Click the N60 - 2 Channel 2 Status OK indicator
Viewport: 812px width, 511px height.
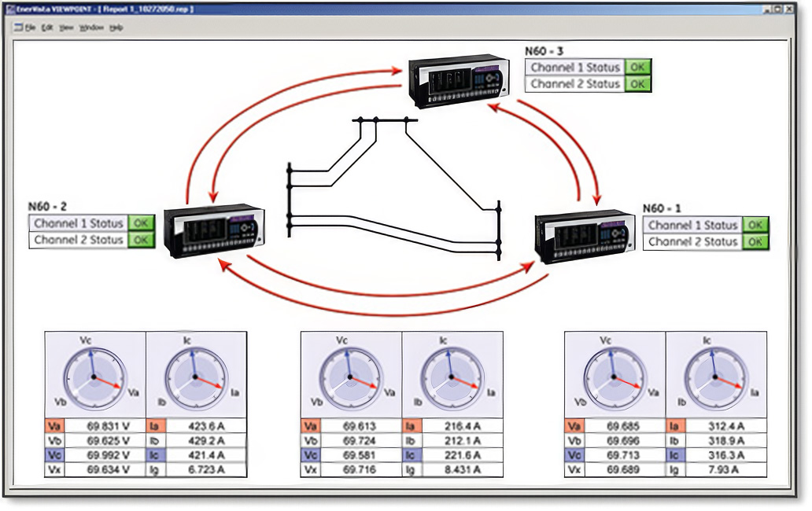141,240
